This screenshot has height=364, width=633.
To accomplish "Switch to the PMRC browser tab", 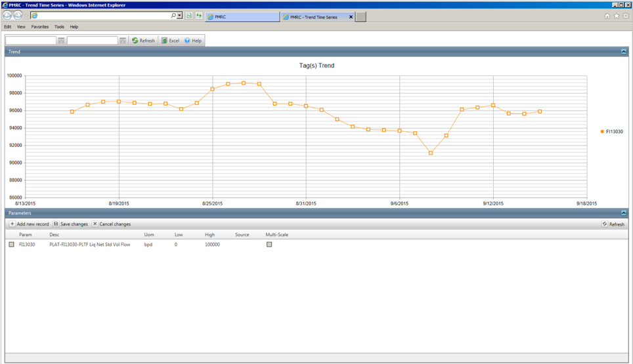I will point(242,17).
